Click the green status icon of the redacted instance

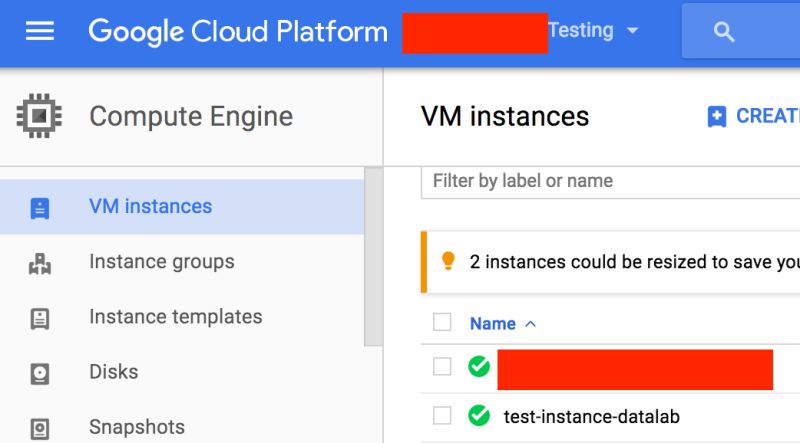tap(479, 366)
